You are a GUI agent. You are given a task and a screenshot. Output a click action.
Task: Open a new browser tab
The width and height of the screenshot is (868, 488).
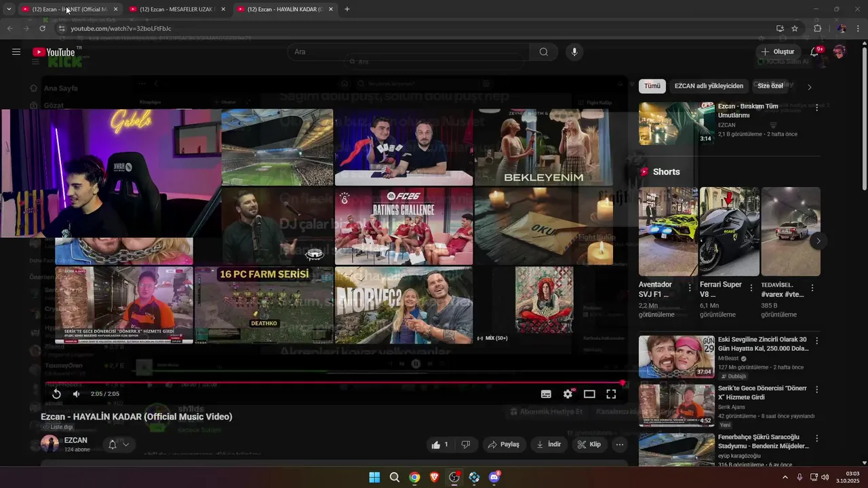tap(347, 9)
